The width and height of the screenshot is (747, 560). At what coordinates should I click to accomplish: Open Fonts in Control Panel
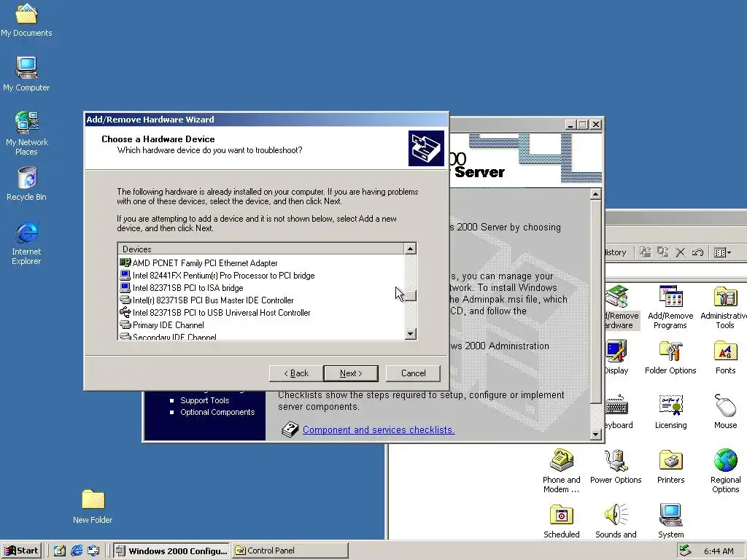[725, 357]
